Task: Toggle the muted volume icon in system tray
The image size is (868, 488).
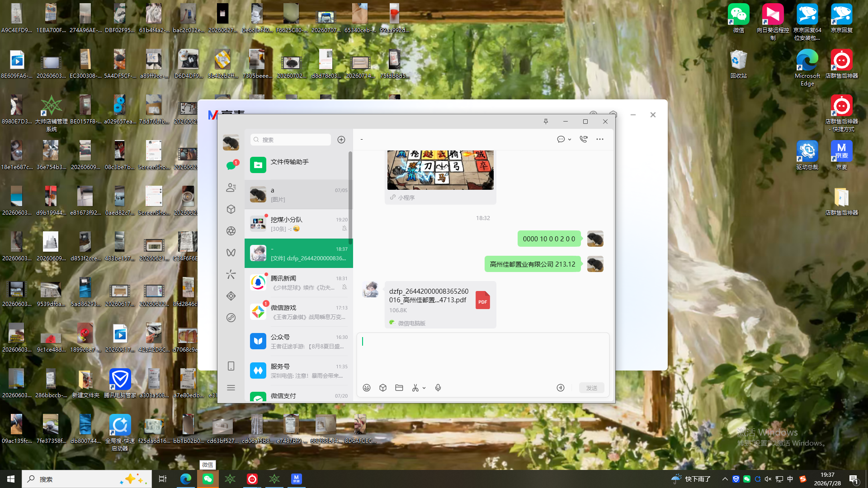Action: [x=768, y=479]
